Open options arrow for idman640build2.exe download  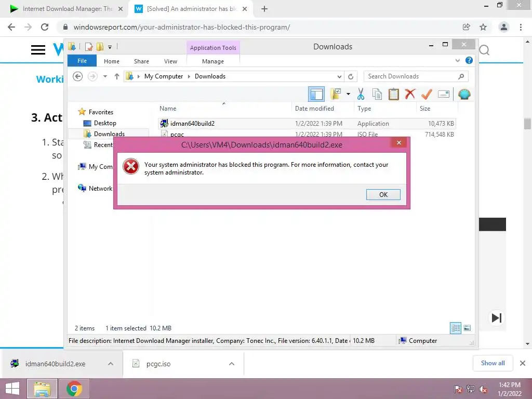click(x=111, y=364)
